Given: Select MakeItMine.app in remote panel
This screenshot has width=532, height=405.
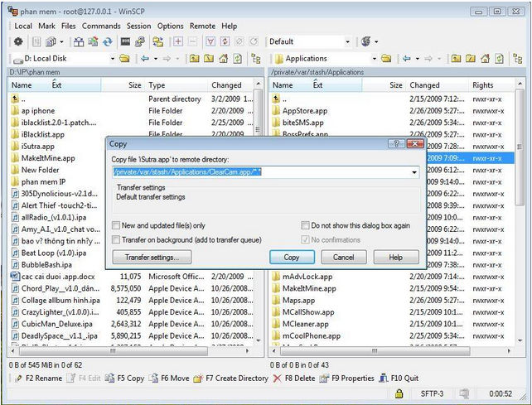Looking at the screenshot, I should coord(309,289).
